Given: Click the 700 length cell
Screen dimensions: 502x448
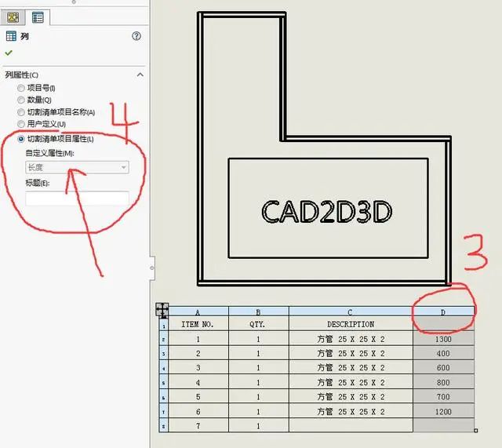Looking at the screenshot, I should pos(443,397).
